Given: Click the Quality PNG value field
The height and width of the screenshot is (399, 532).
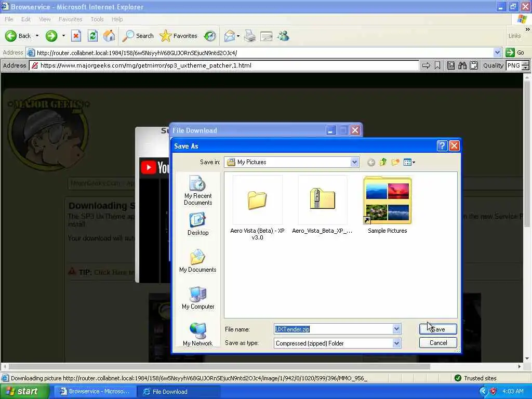Looking at the screenshot, I should pos(514,65).
